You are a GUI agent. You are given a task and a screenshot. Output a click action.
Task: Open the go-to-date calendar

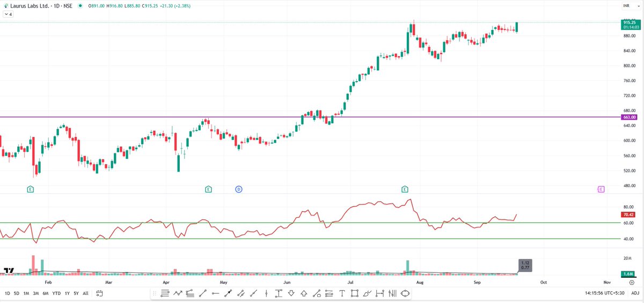(x=100, y=293)
